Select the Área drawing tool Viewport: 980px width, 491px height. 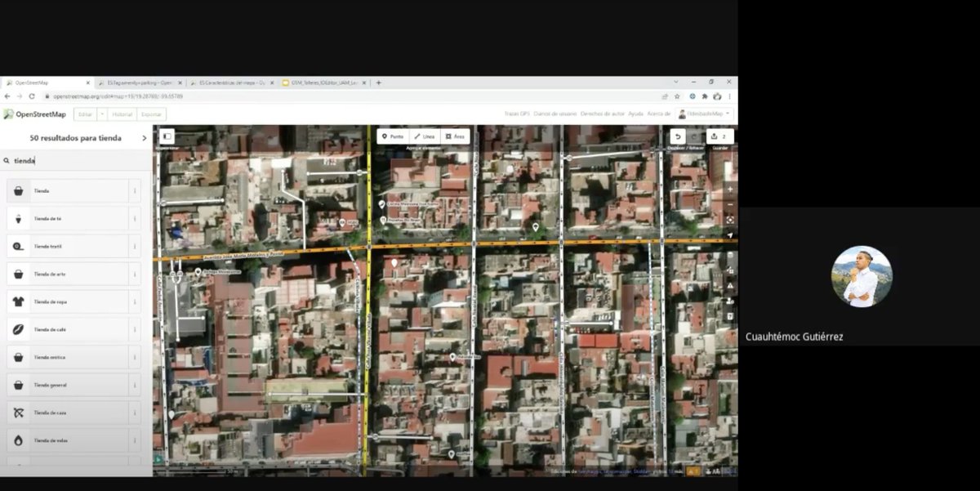455,136
